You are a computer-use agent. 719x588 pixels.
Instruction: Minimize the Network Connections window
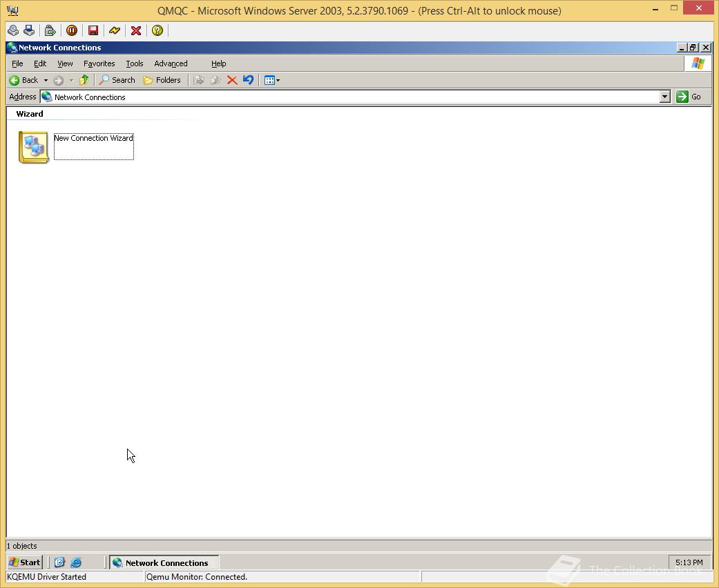coord(682,48)
